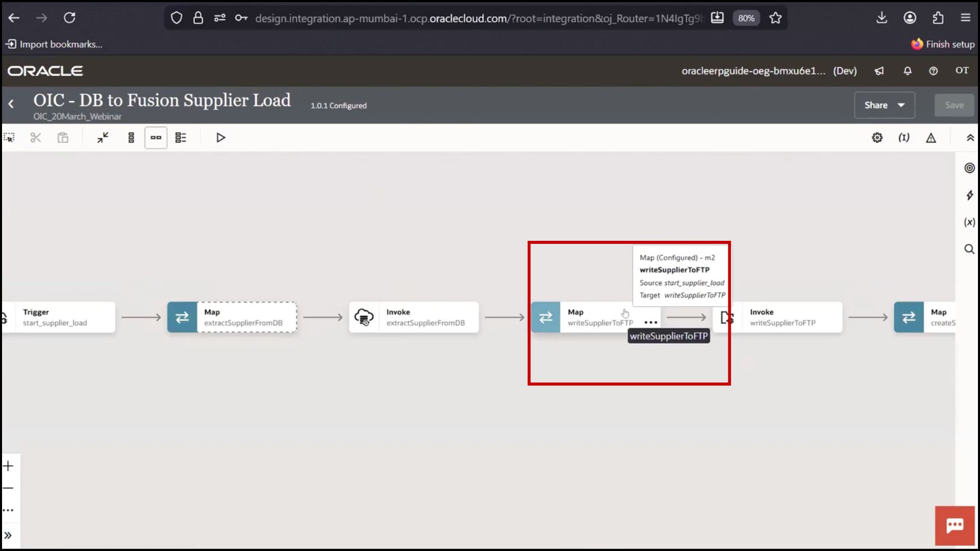Click the key saved-password icon

click(241, 18)
